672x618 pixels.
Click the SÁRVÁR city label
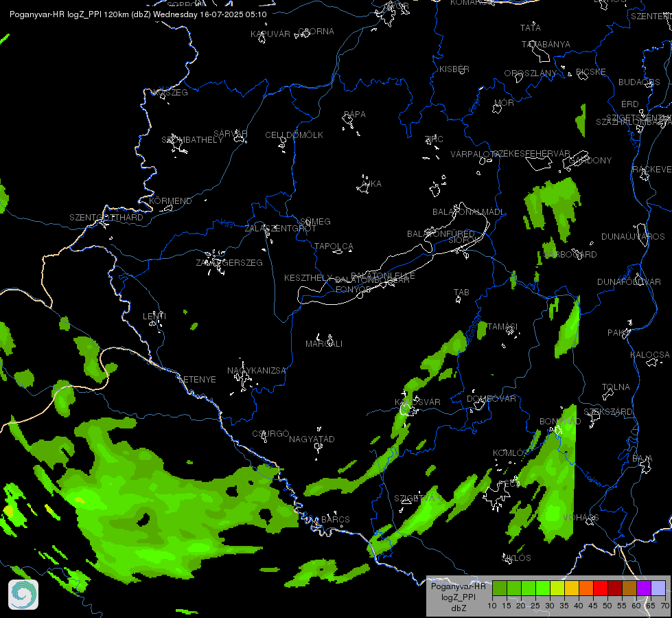(x=230, y=134)
